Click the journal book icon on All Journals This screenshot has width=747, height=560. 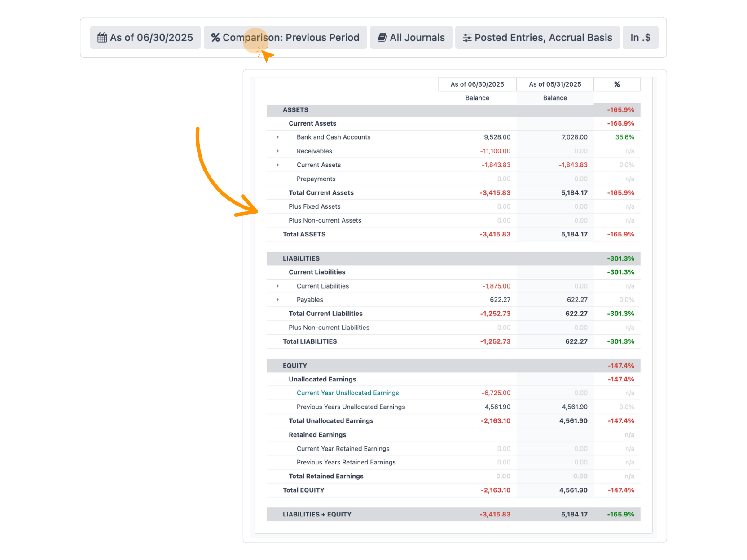pos(381,37)
